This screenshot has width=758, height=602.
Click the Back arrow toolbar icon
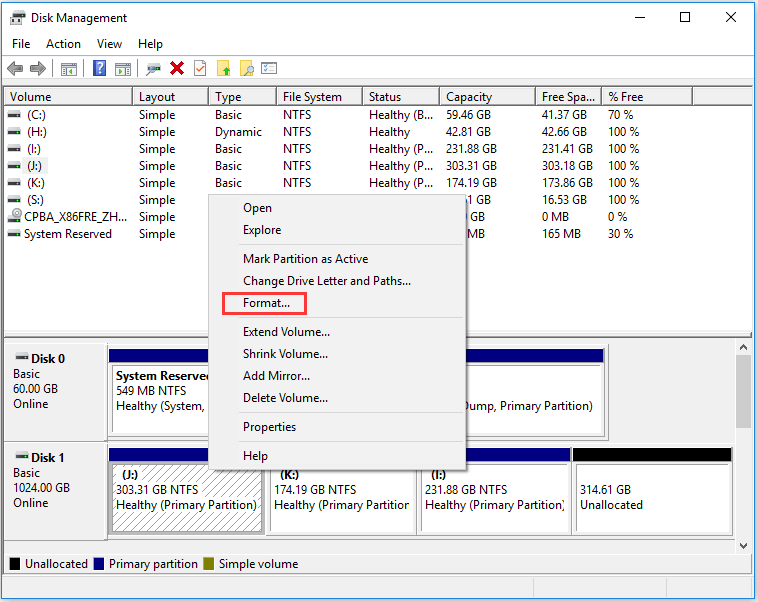[x=15, y=69]
